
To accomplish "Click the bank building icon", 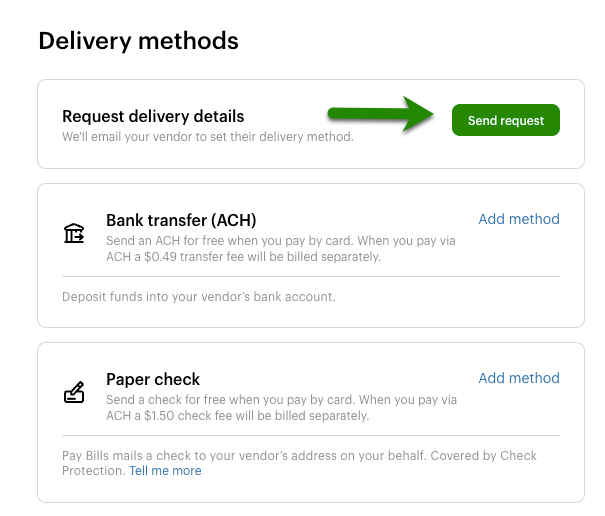I will 74,234.
